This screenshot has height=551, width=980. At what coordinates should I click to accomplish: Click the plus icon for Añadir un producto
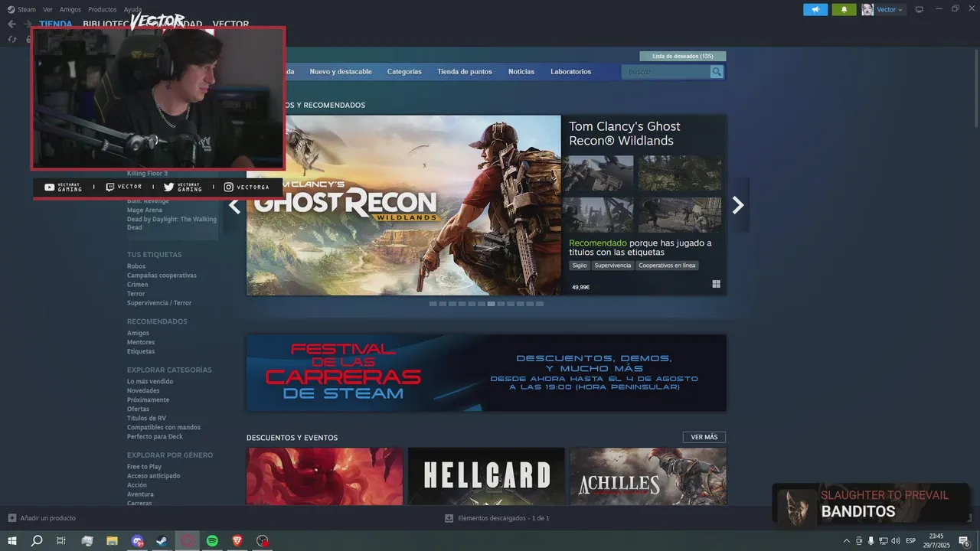tap(11, 518)
